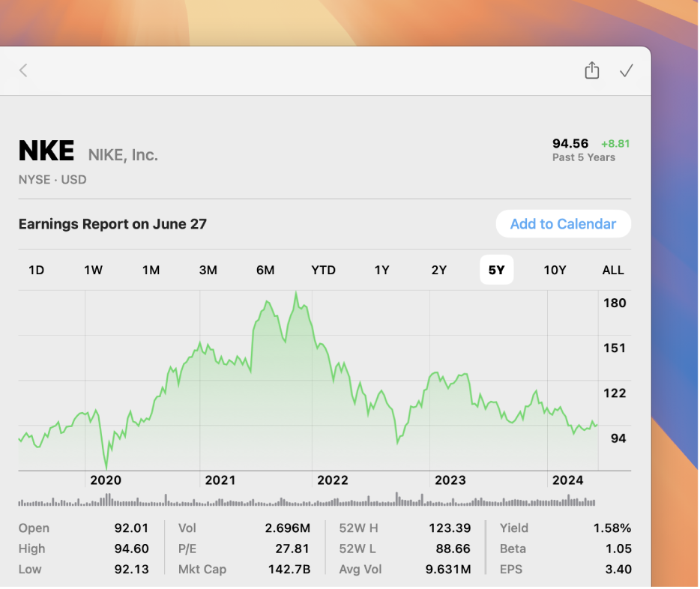Select the 1W time range
This screenshot has height=589, width=700.
[93, 270]
